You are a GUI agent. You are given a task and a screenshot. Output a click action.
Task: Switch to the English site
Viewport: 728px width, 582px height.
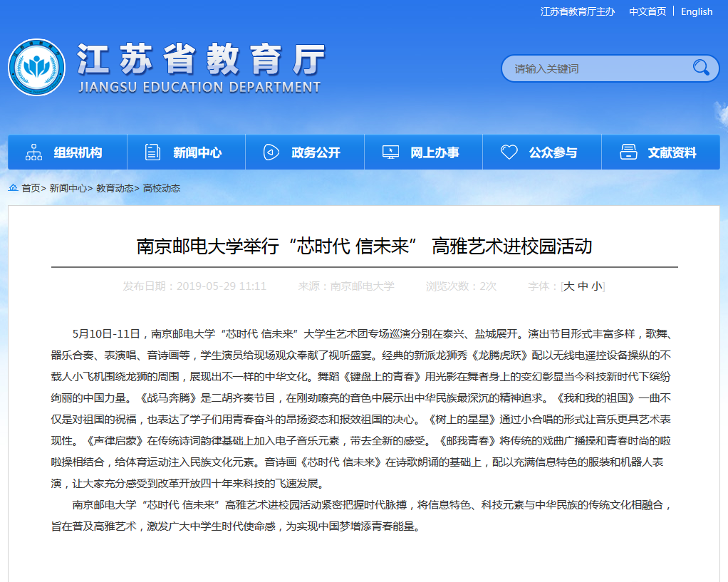pyautogui.click(x=697, y=11)
